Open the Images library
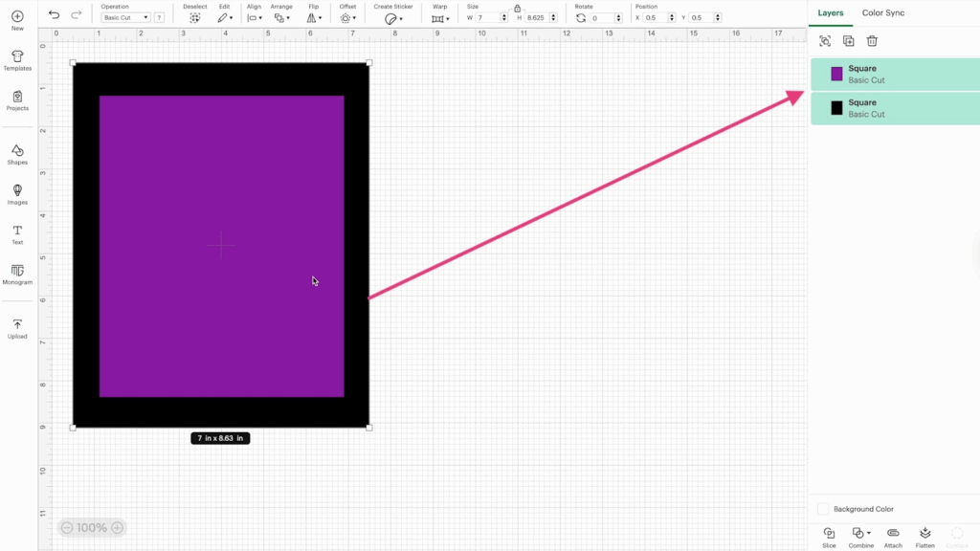 (x=17, y=194)
